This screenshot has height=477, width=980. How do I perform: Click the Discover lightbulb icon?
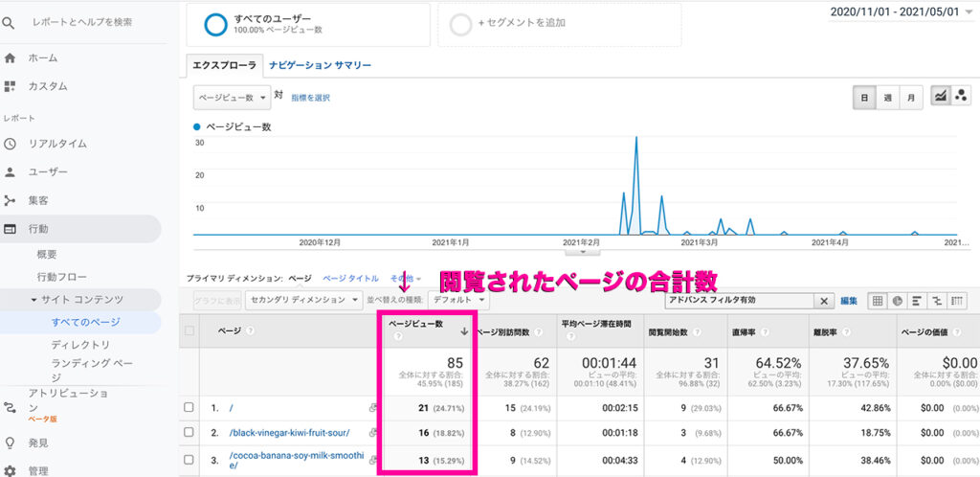pyautogui.click(x=10, y=443)
